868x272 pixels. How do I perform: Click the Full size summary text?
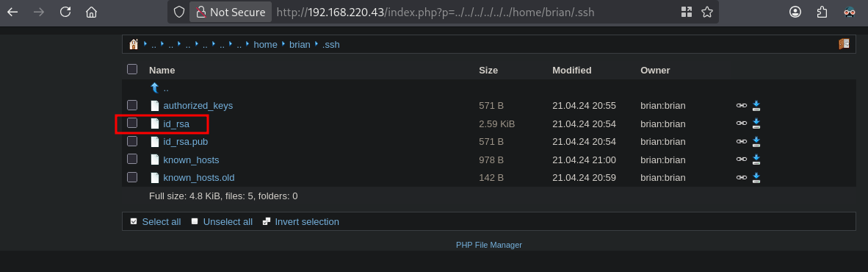tap(223, 196)
